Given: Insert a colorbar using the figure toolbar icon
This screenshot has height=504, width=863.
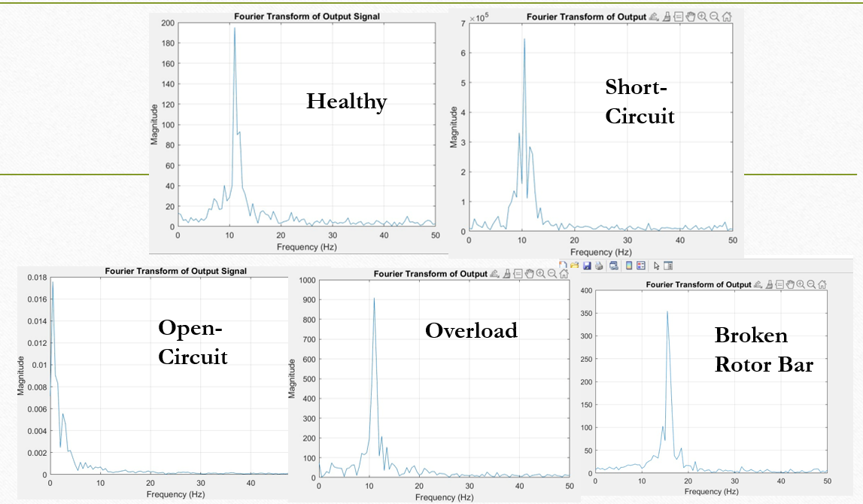Looking at the screenshot, I should [x=629, y=266].
